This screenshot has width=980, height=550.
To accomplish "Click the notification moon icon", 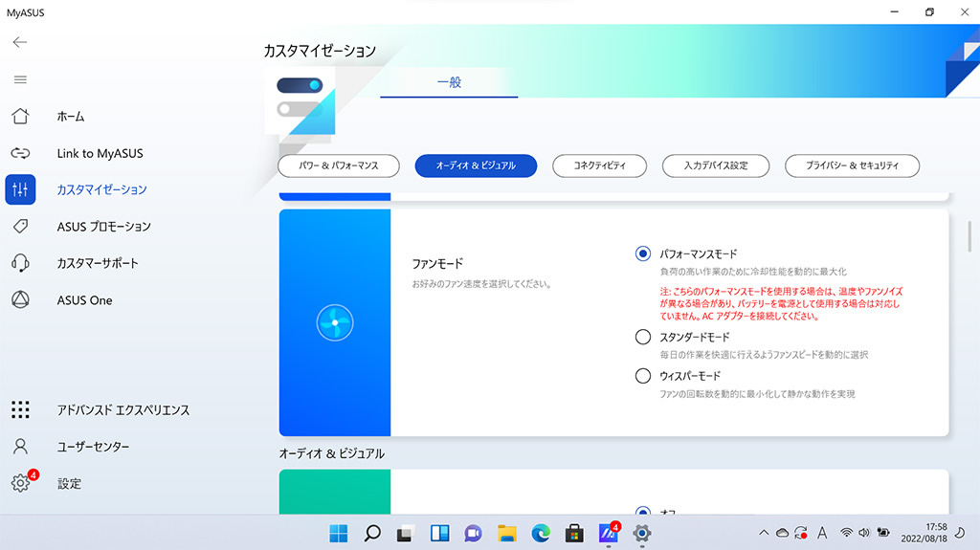I will click(960, 533).
